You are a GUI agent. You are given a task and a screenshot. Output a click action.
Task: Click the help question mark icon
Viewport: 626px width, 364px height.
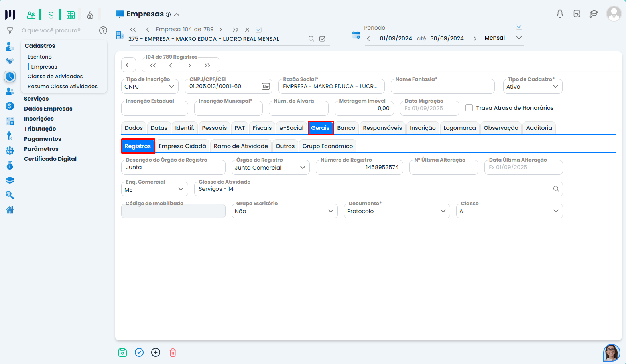click(x=103, y=30)
